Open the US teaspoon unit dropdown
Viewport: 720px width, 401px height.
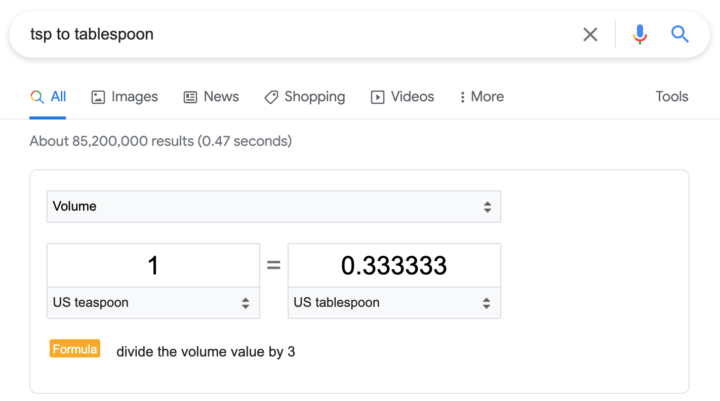[x=153, y=303]
